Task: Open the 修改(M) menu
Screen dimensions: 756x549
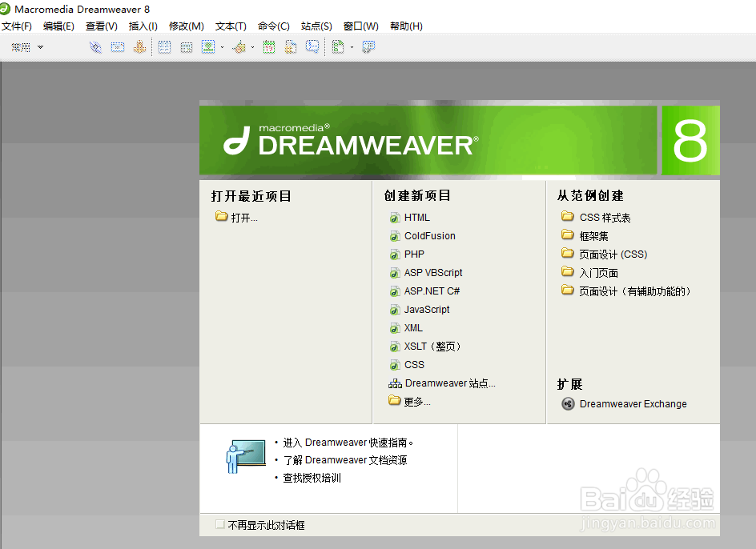Action: [x=186, y=26]
